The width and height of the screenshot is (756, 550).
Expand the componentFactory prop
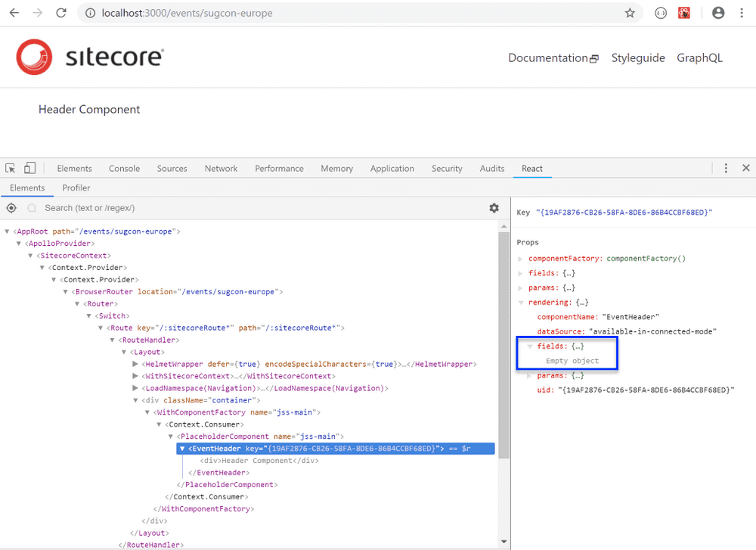(520, 259)
